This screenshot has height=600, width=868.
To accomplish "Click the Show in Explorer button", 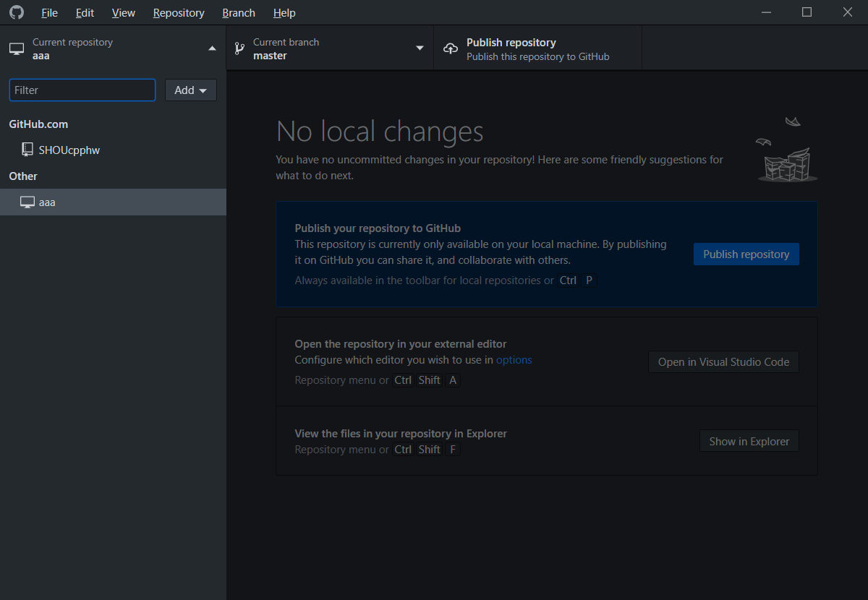I will pos(749,441).
